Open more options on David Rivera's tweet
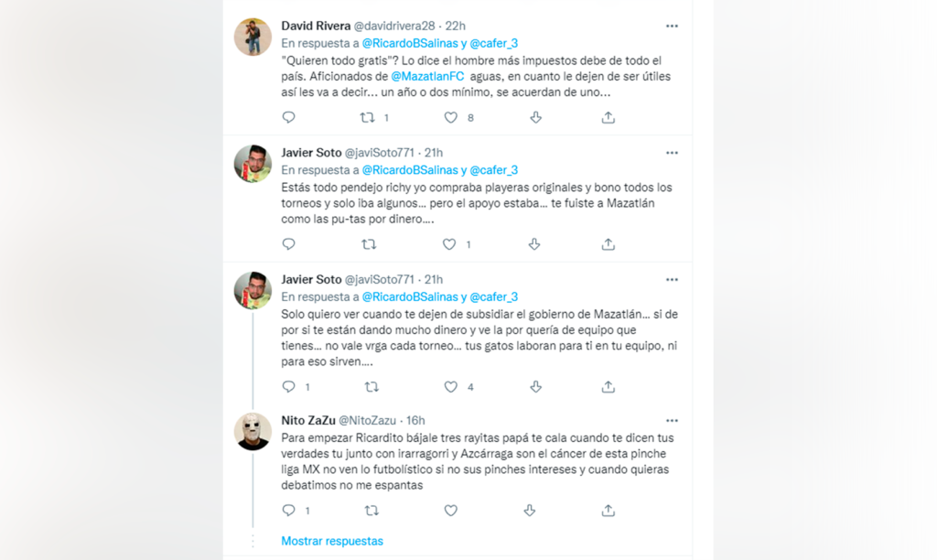 (x=672, y=26)
